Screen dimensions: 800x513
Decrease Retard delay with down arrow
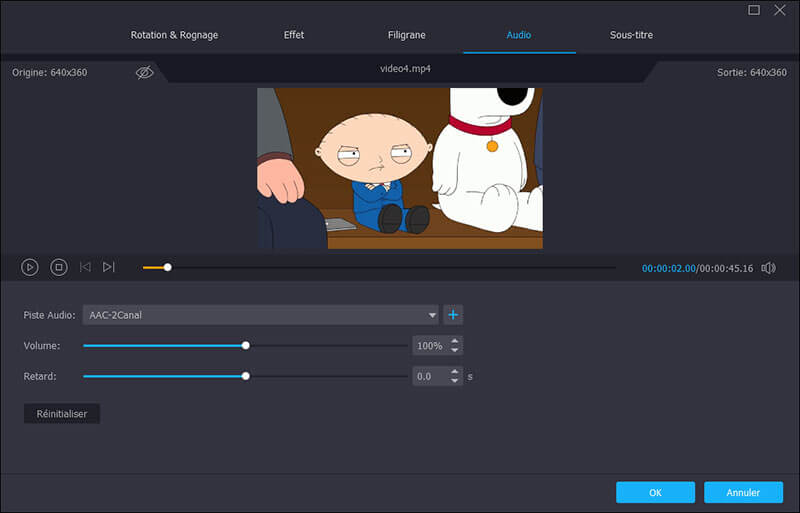tap(455, 381)
